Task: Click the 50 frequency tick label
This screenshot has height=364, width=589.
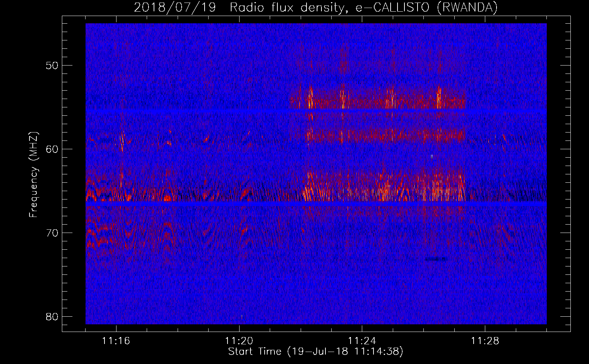Action: click(x=52, y=66)
